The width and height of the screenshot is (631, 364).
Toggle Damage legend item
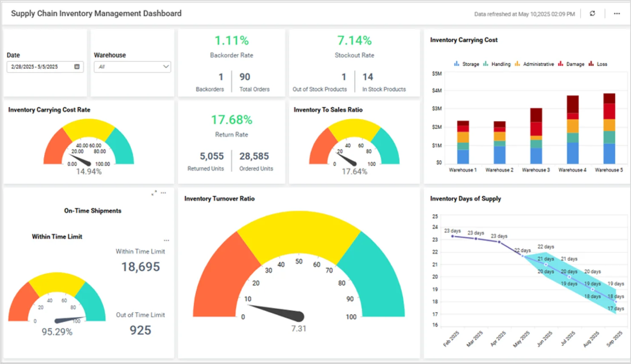click(x=571, y=64)
